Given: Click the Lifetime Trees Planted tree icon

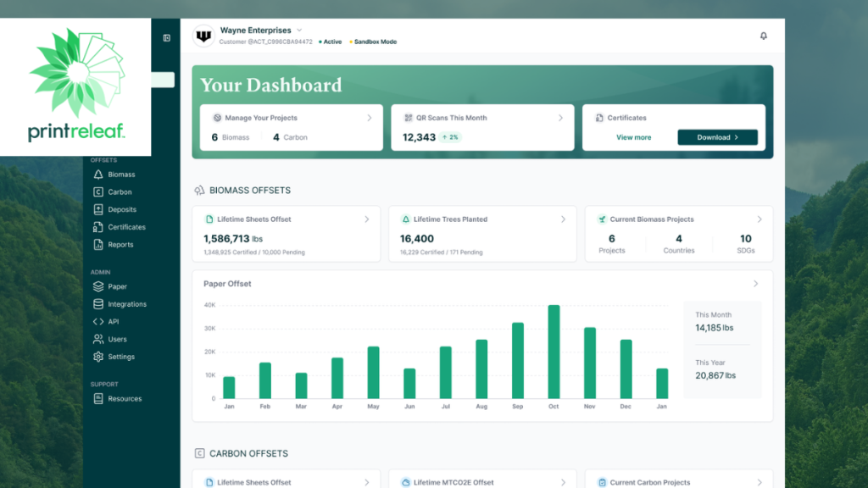Looking at the screenshot, I should tap(406, 219).
